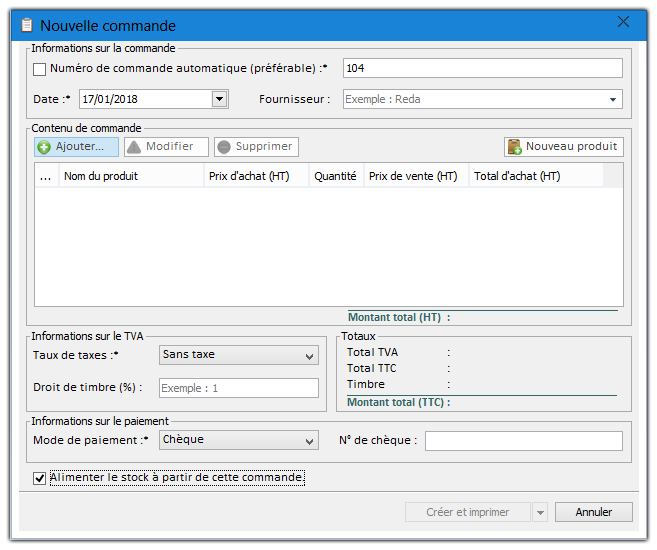
Task: Enable automatic order number checkbox
Action: click(x=40, y=69)
